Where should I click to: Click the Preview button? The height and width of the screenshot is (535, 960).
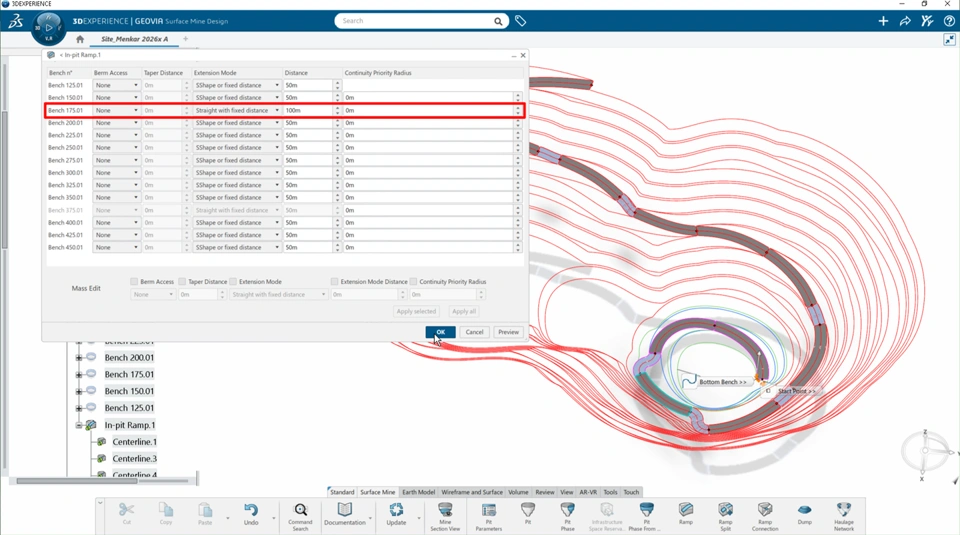508,332
